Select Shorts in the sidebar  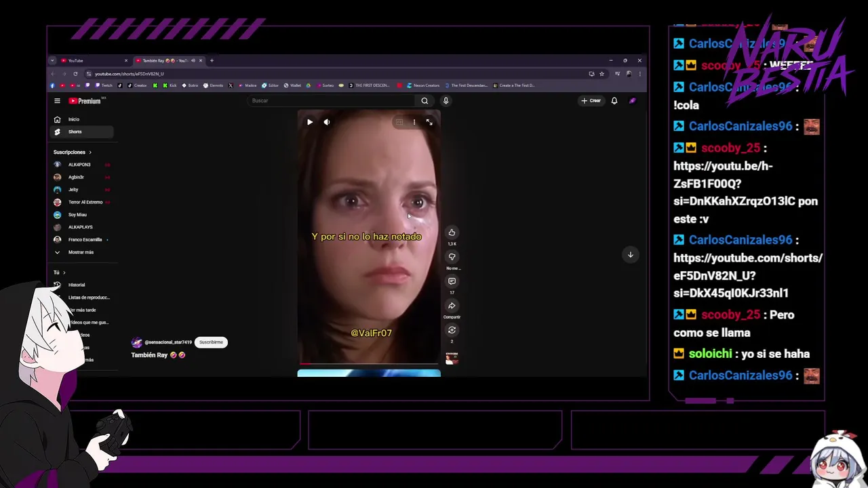(81, 131)
